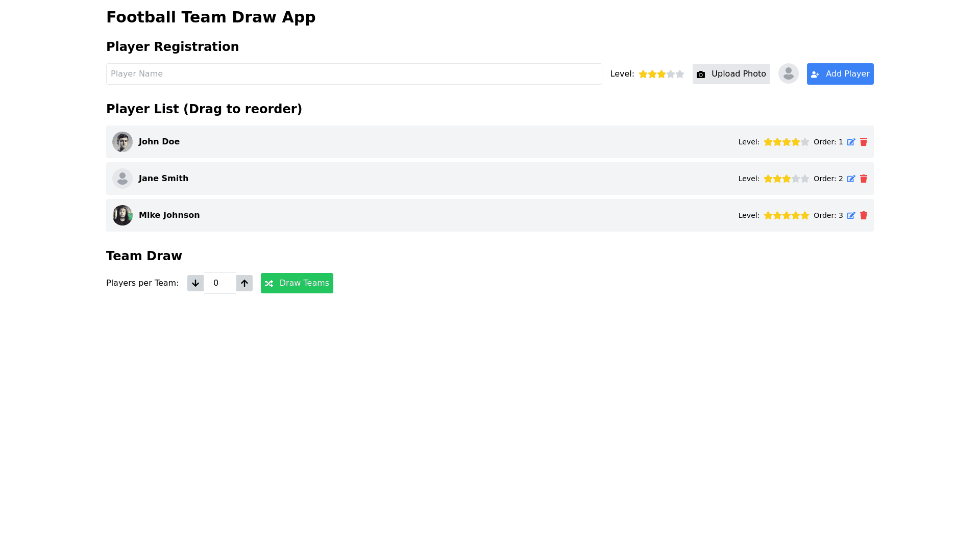This screenshot has height=551, width=980.
Task: Increase players per team with up arrow
Action: (244, 283)
